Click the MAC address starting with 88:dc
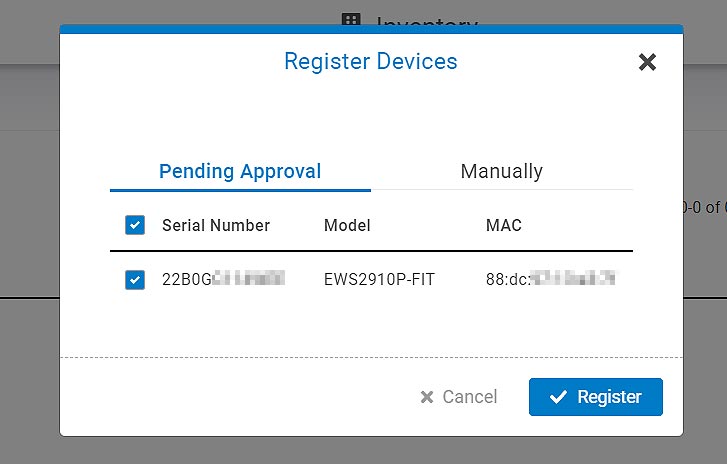 550,279
